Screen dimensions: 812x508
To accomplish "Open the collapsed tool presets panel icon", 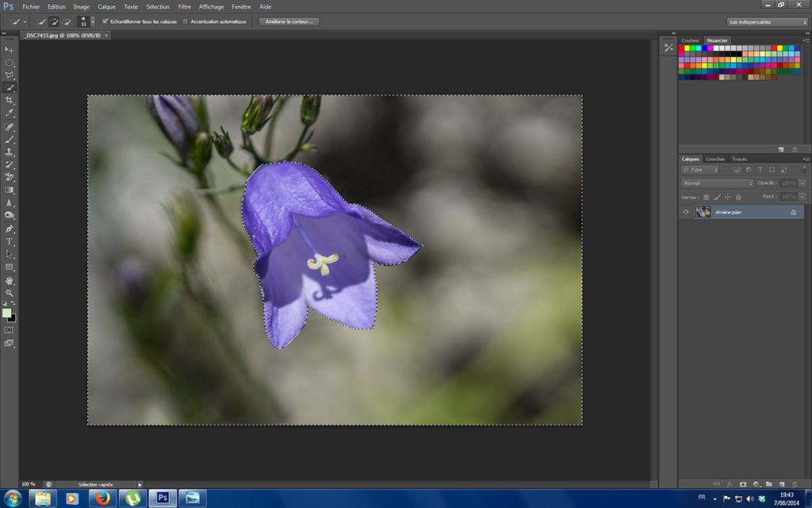I will coord(668,48).
